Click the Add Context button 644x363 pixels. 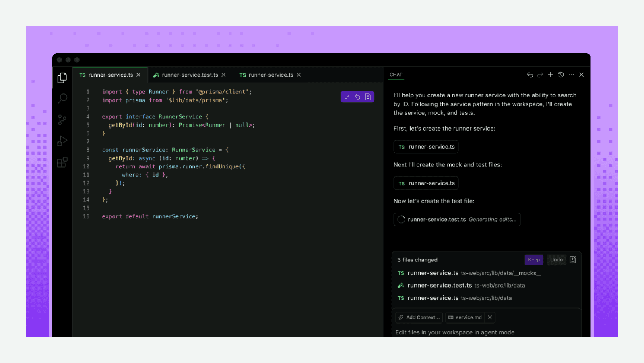pyautogui.click(x=419, y=317)
